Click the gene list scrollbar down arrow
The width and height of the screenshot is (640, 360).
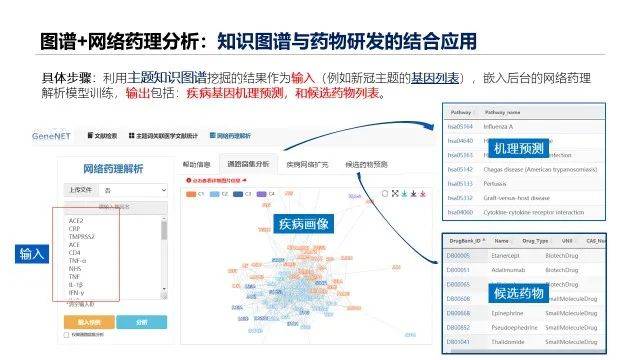pyautogui.click(x=164, y=289)
